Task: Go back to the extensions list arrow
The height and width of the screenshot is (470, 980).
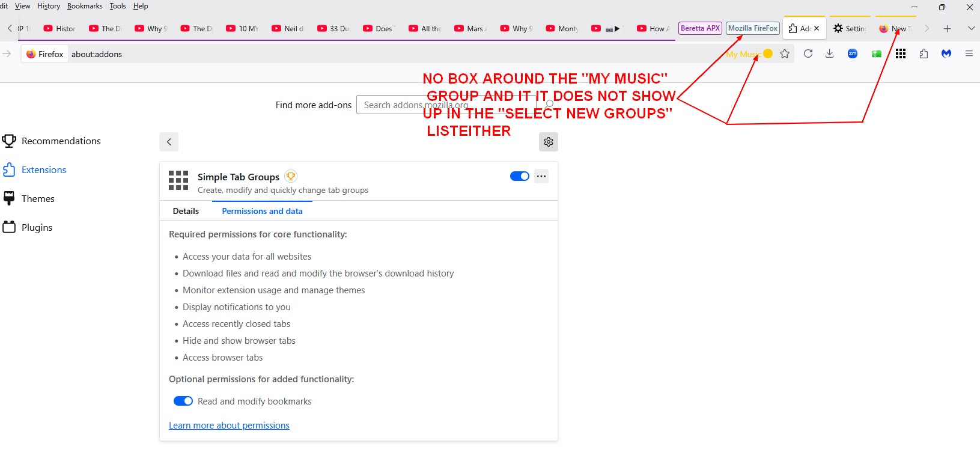Action: pyautogui.click(x=169, y=142)
